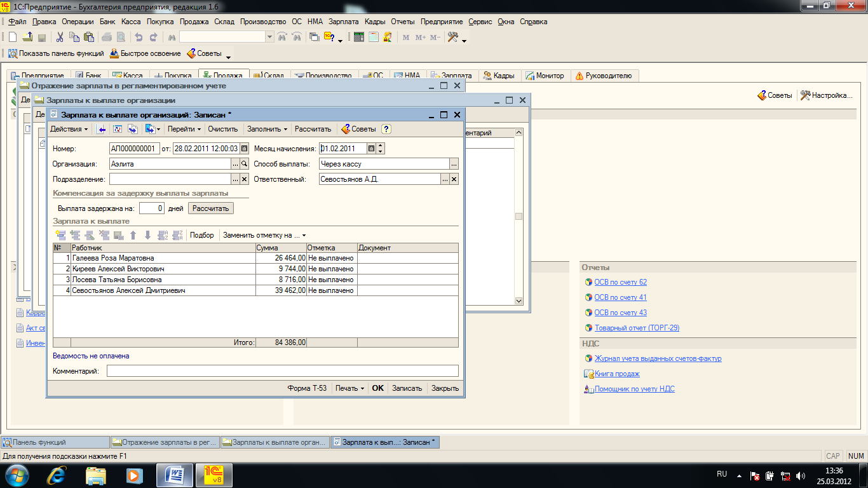The width and height of the screenshot is (868, 488).
Task: Click the calendar icon for Месяц начисления
Action: click(372, 149)
